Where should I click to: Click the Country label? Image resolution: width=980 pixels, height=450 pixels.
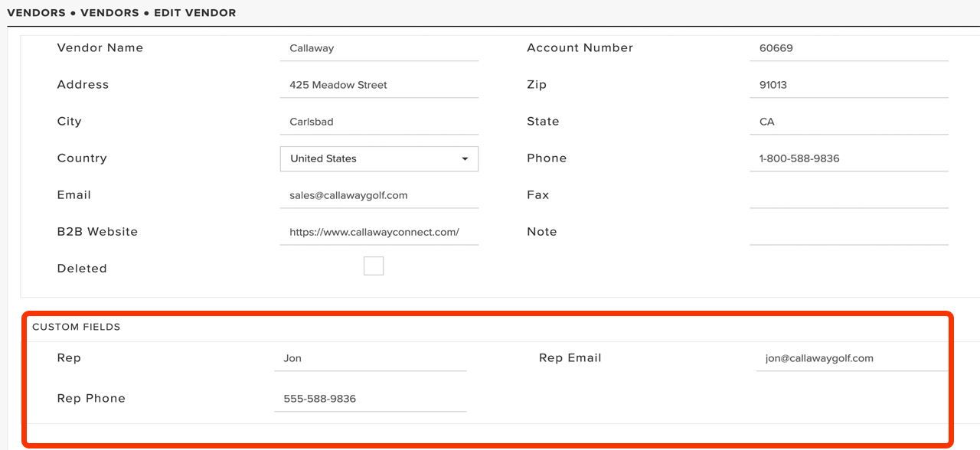click(82, 158)
